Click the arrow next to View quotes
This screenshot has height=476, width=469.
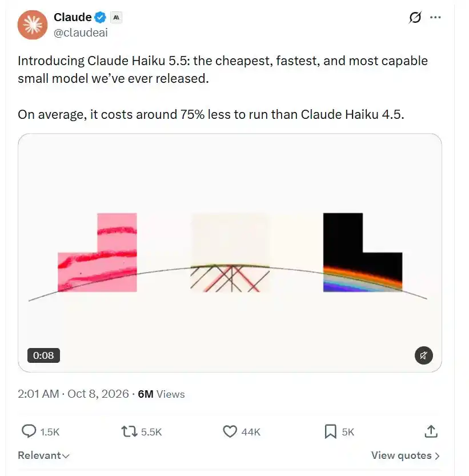437,456
